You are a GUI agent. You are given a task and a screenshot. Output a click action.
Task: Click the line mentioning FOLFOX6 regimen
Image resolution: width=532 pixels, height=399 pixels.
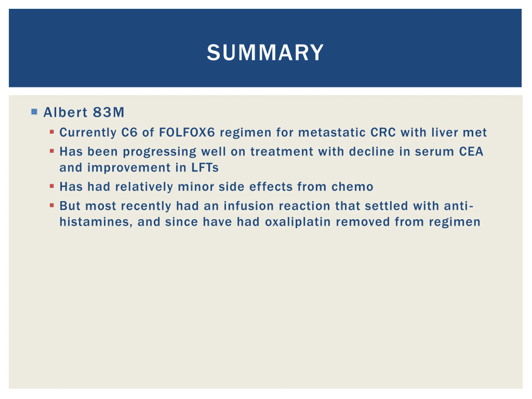[273, 133]
